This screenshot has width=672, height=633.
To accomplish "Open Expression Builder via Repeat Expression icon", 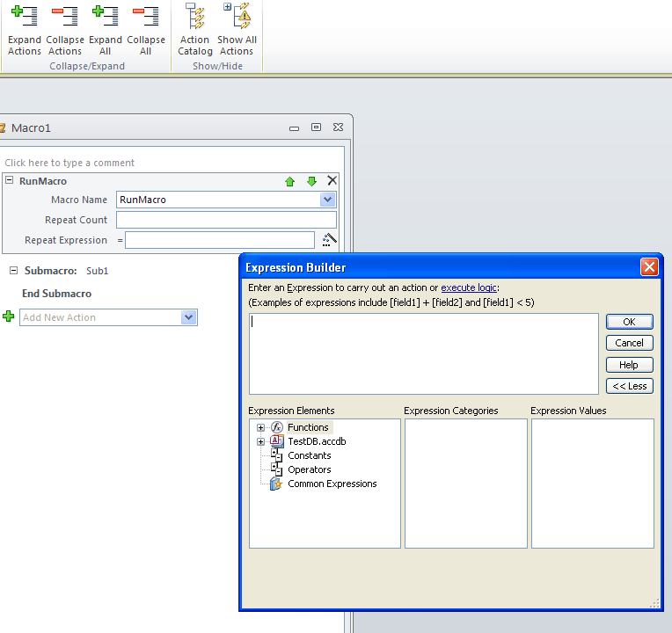I will (x=329, y=240).
